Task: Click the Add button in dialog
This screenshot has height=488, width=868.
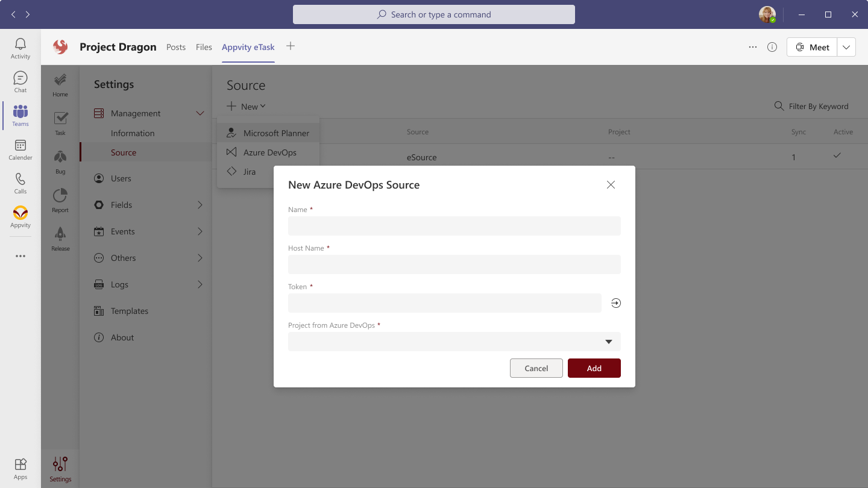Action: 594,368
